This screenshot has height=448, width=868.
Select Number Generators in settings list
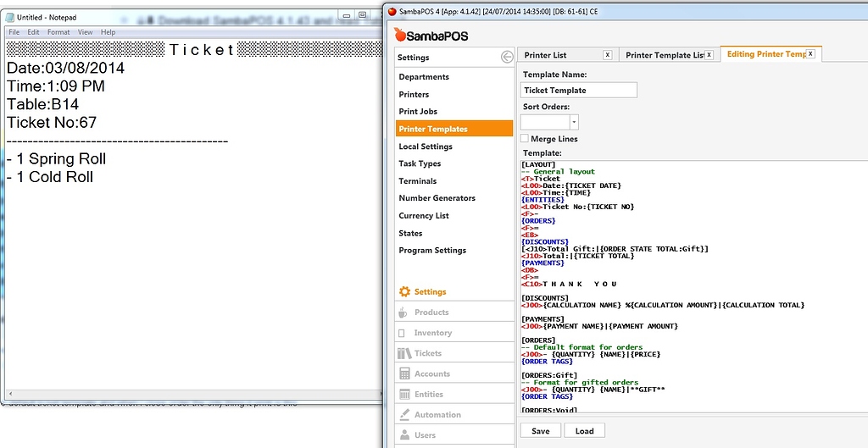pos(437,198)
